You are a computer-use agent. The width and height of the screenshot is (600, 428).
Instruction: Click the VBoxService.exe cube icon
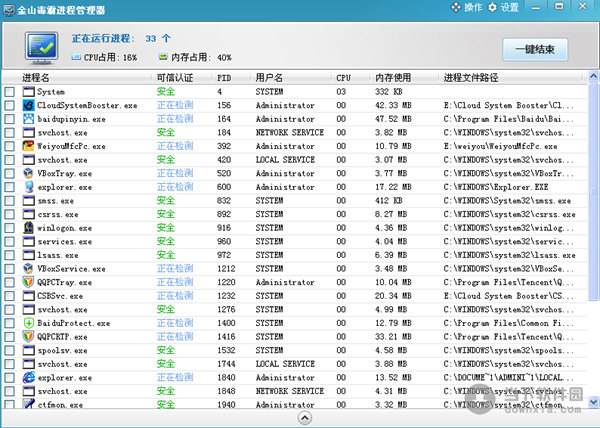coord(28,269)
